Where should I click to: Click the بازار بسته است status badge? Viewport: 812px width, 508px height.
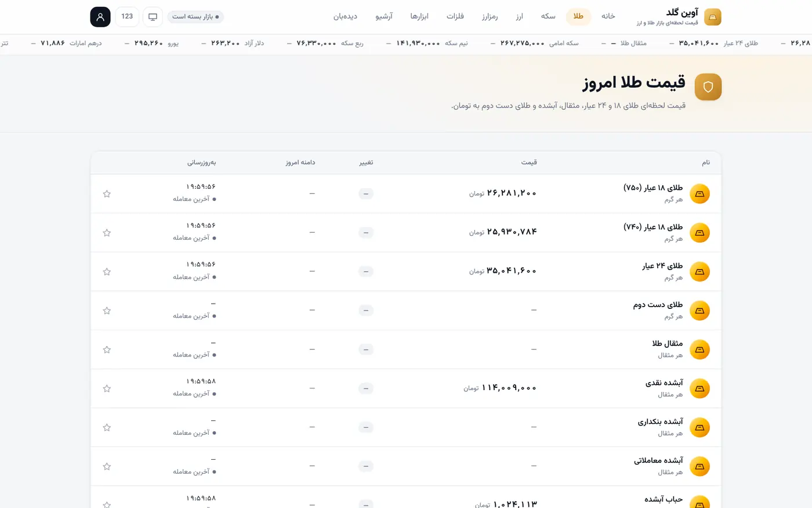194,17
